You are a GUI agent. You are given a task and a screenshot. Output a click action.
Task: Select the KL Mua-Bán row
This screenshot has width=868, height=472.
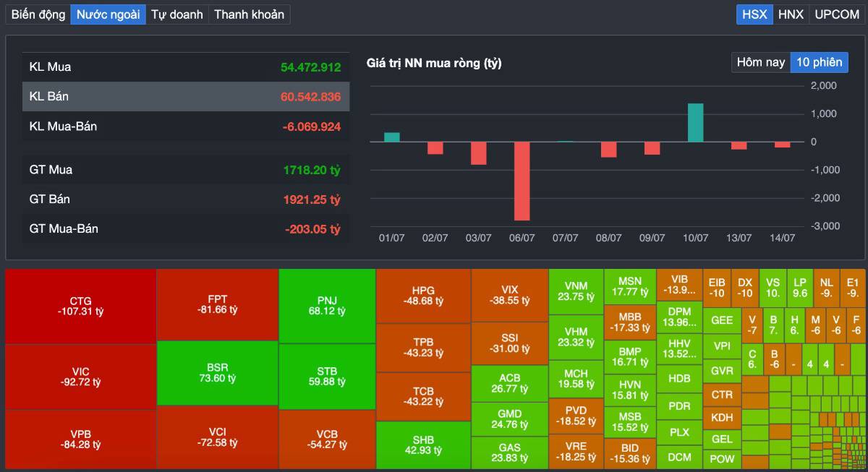(186, 126)
